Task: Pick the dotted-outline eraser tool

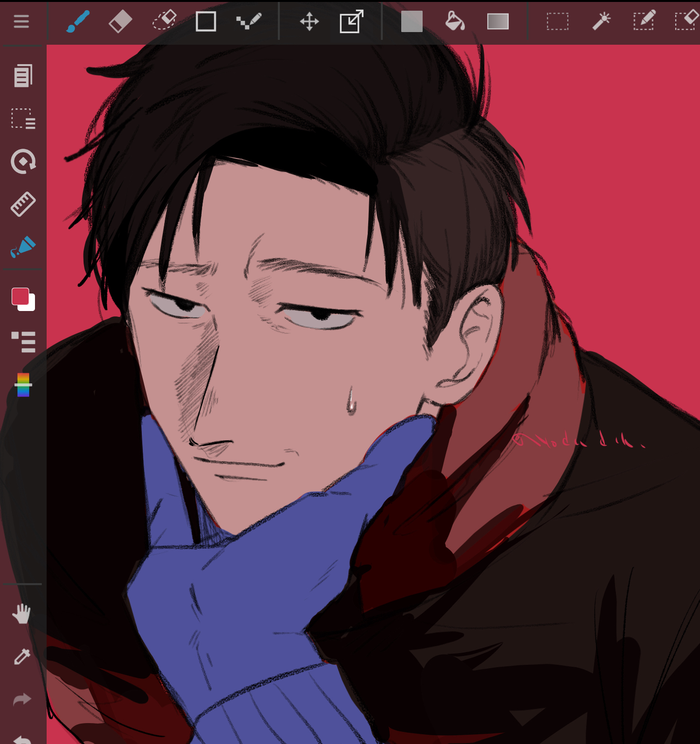Action: click(164, 21)
